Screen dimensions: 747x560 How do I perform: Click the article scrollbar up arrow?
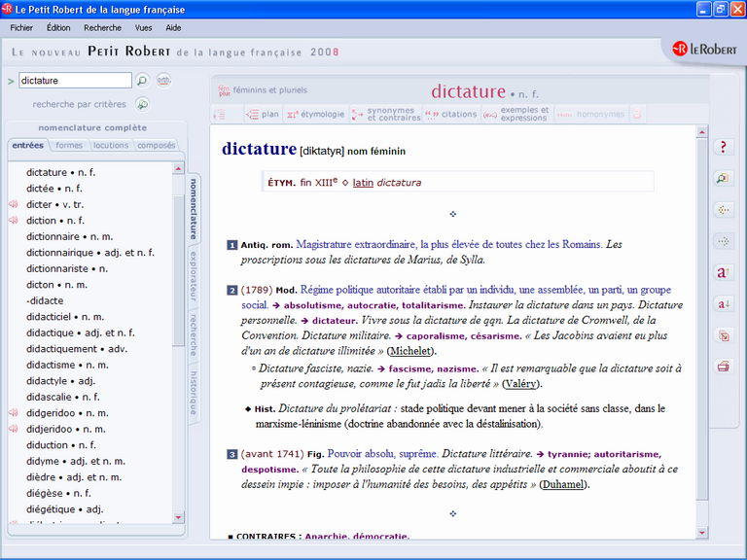[701, 131]
